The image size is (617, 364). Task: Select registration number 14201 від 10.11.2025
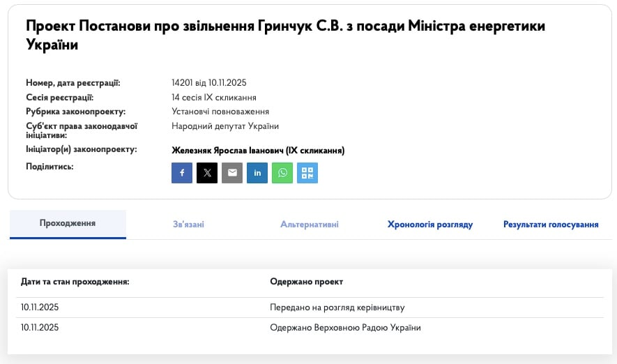tap(209, 83)
